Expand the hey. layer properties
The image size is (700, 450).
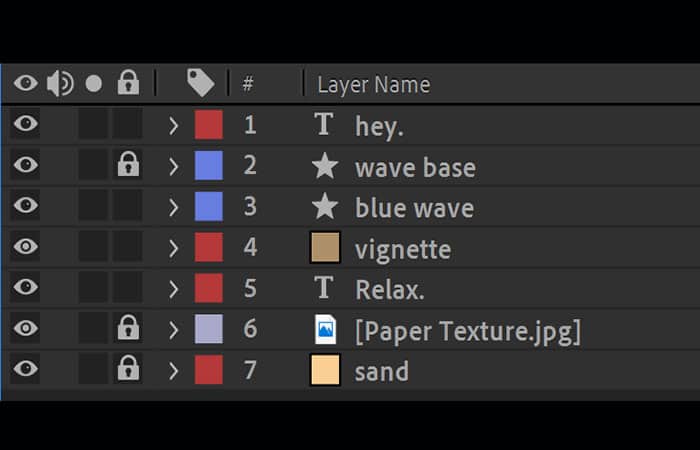pyautogui.click(x=174, y=126)
